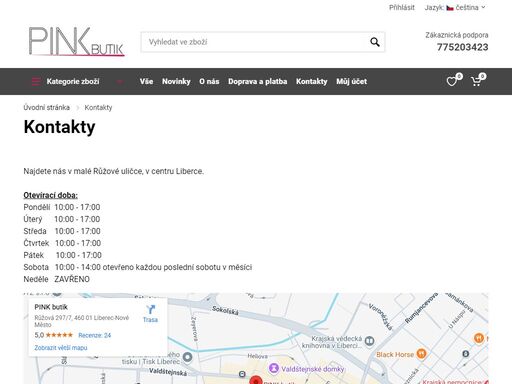512x384 pixels.
Task: Open the O nás menu item
Action: [209, 81]
